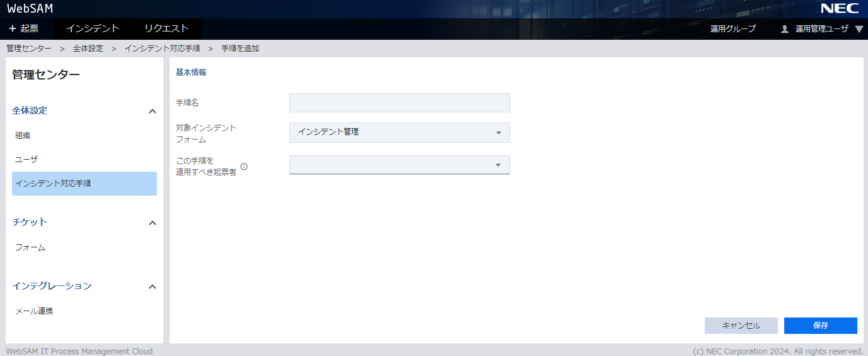868x356 pixels.
Task: Open ユーザ in the sidebar
Action: tap(26, 159)
